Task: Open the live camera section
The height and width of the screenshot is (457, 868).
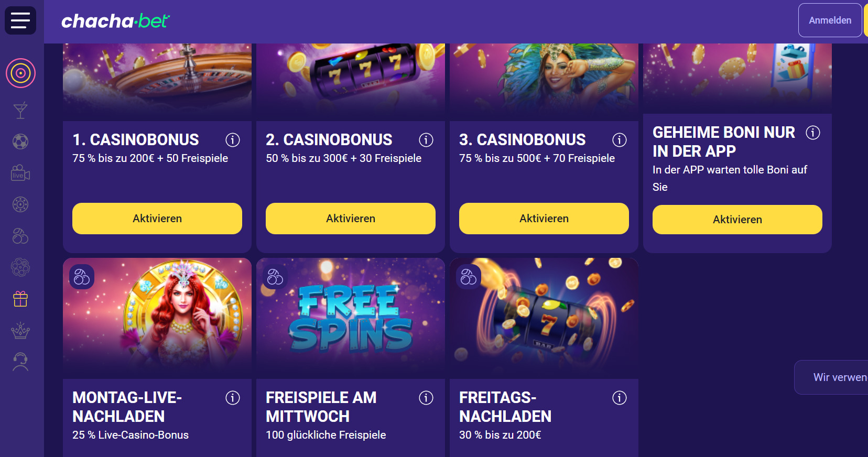Action: [20, 173]
